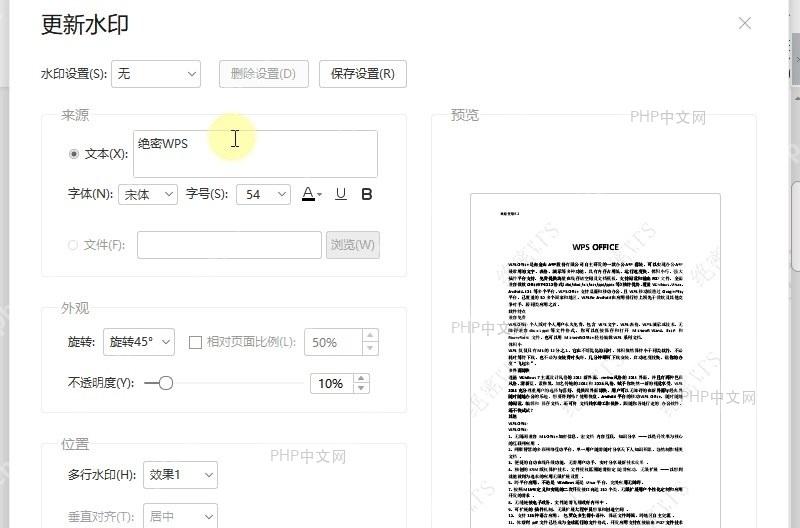Image resolution: width=800 pixels, height=528 pixels.
Task: Decrease page ratio 50% with down arrow
Action: tap(370, 348)
